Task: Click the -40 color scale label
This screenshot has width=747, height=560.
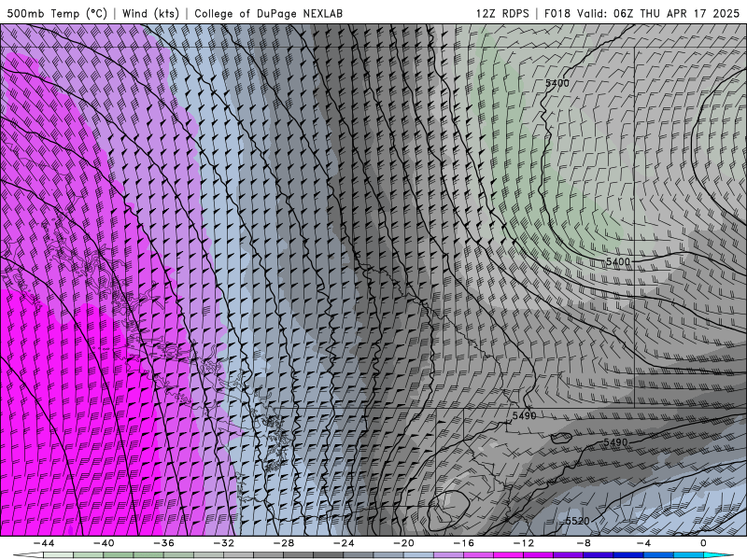Action: pyautogui.click(x=104, y=543)
